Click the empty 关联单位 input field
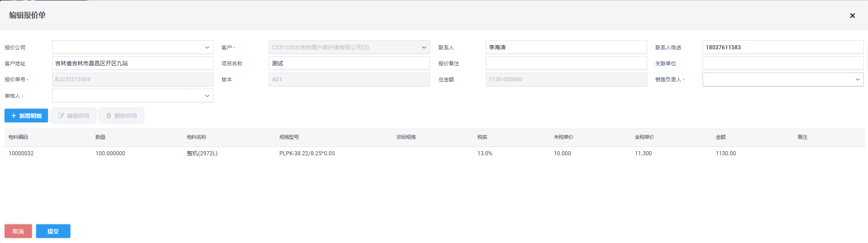 [783, 63]
